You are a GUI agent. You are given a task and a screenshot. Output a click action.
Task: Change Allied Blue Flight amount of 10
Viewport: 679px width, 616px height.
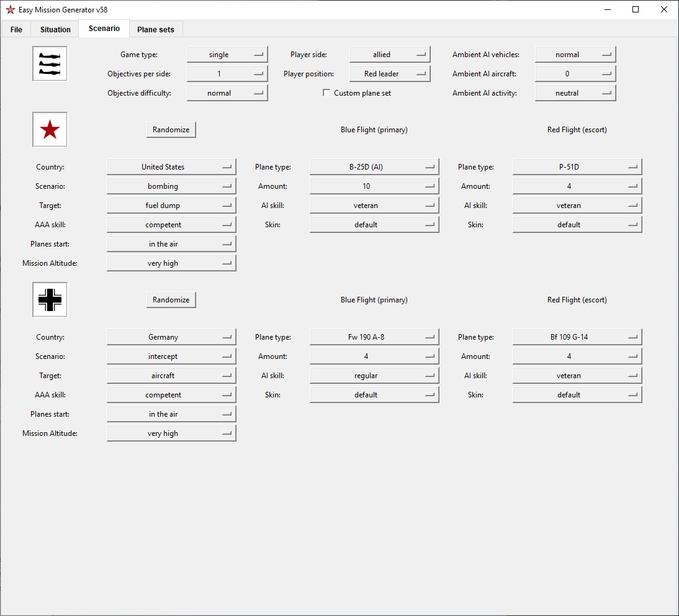tap(374, 186)
